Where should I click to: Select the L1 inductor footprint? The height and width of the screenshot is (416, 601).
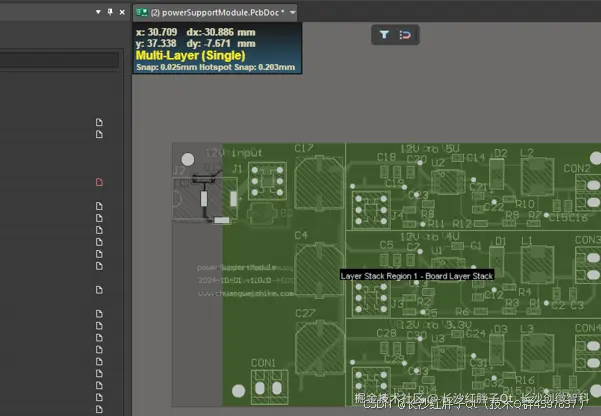coord(537,265)
